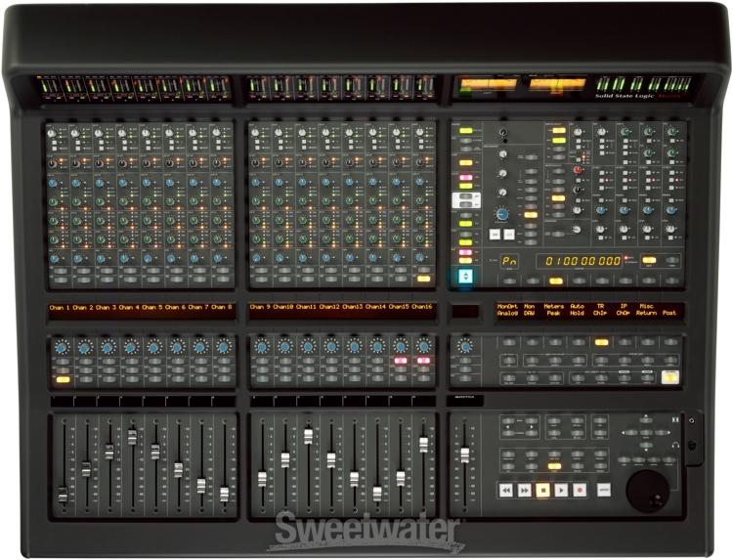Tap the soft key below Auto Hold

(579, 342)
